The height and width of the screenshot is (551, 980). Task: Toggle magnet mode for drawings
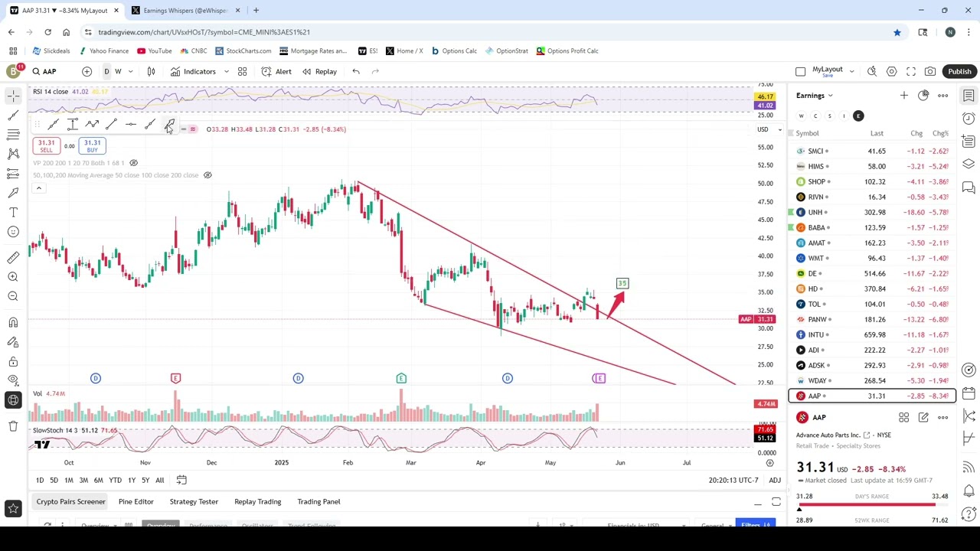pyautogui.click(x=13, y=322)
